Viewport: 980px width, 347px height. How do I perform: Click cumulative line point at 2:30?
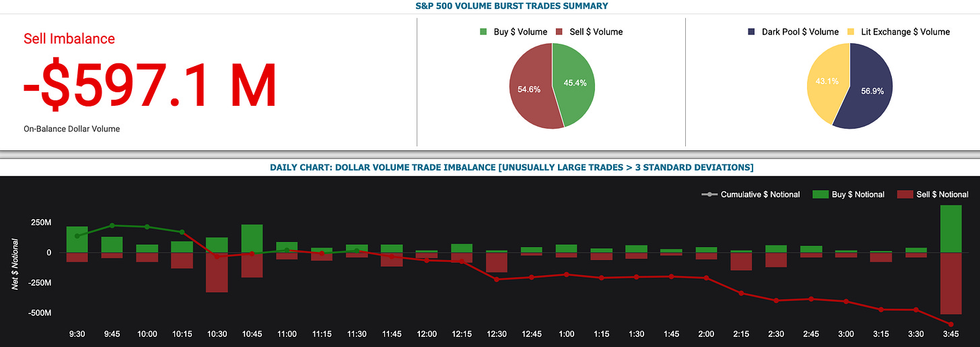tap(776, 301)
